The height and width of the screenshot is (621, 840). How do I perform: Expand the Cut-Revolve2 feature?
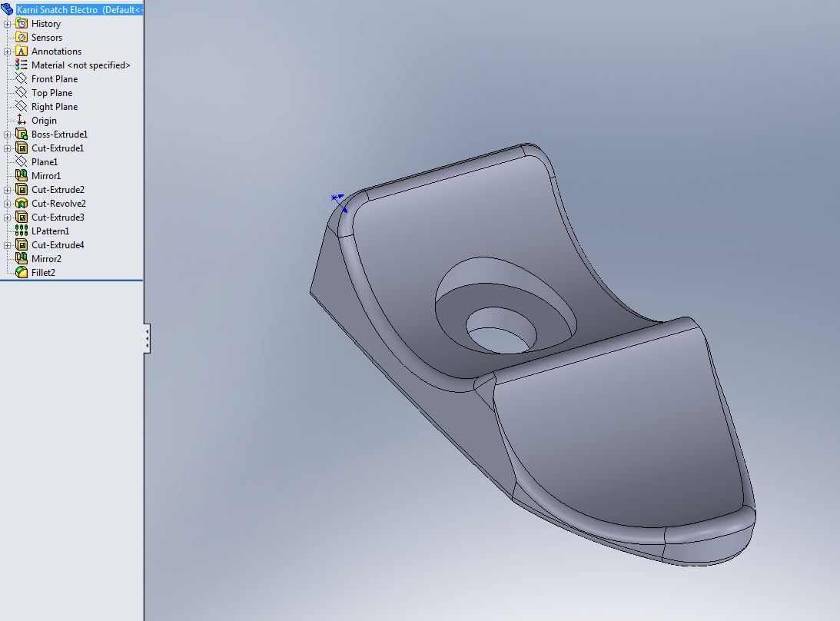tap(7, 204)
